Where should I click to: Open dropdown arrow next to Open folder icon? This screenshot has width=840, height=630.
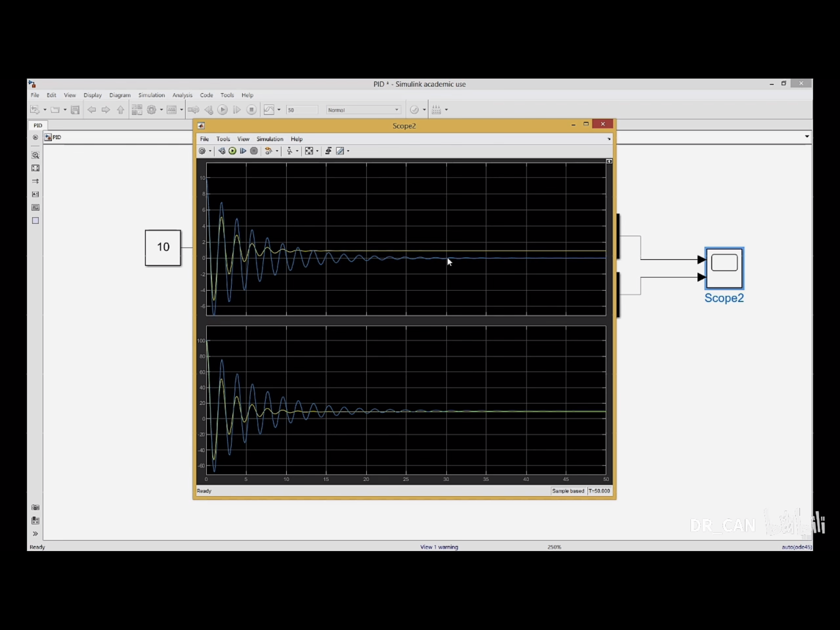click(x=65, y=110)
